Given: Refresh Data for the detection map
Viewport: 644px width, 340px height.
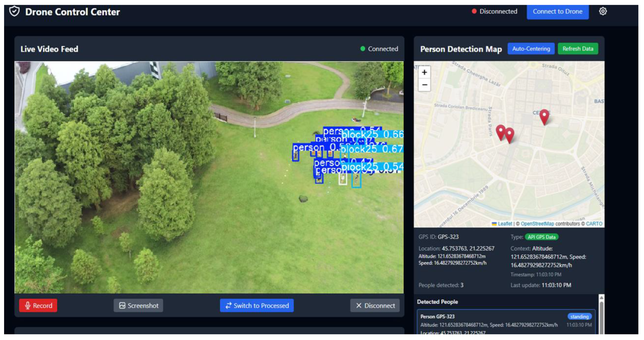Looking at the screenshot, I should pos(578,49).
